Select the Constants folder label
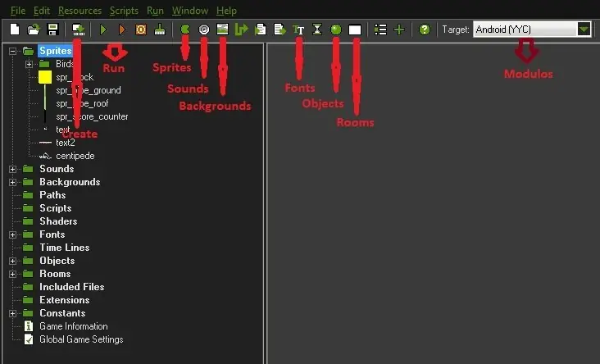 point(62,313)
